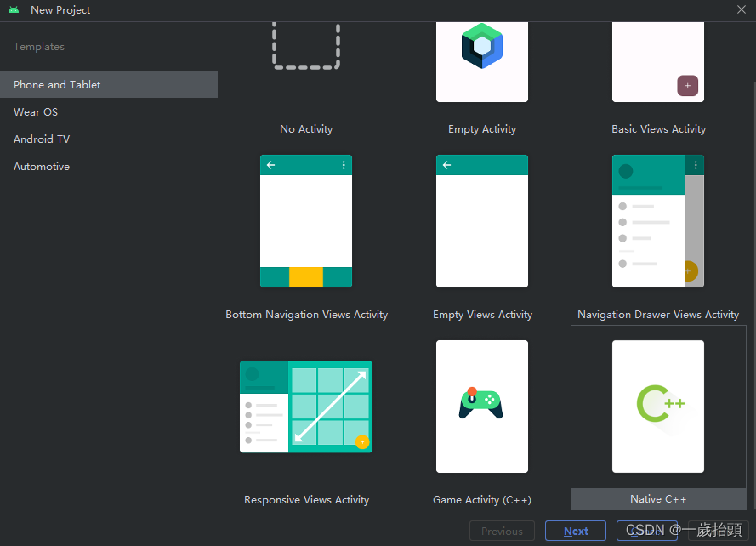Screen dimensions: 756x546
Task: Click the game controller graphic in Game Activity
Action: pyautogui.click(x=482, y=400)
